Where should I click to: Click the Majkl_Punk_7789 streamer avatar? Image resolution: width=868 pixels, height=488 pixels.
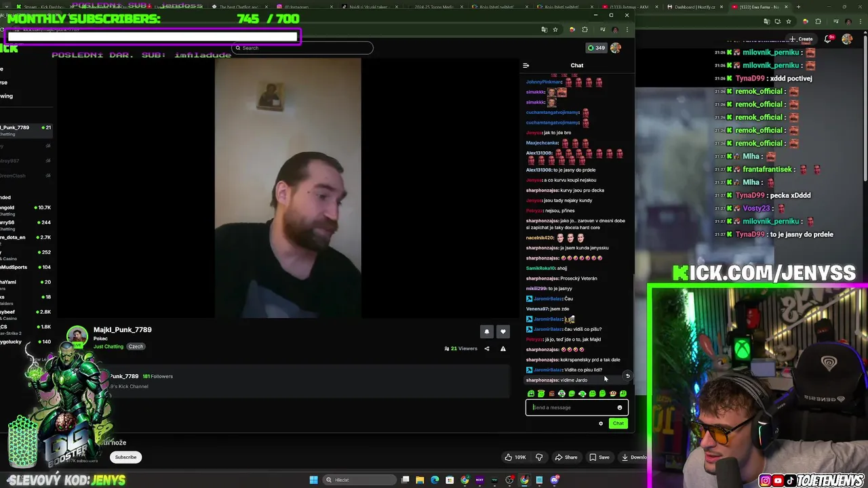[x=77, y=337]
